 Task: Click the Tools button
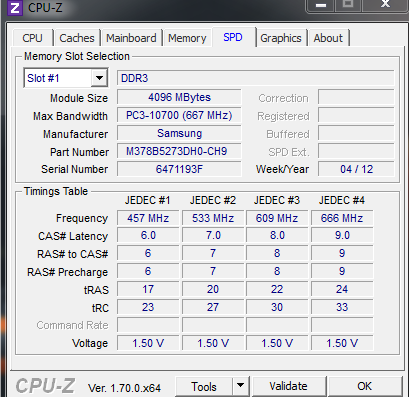[204, 387]
